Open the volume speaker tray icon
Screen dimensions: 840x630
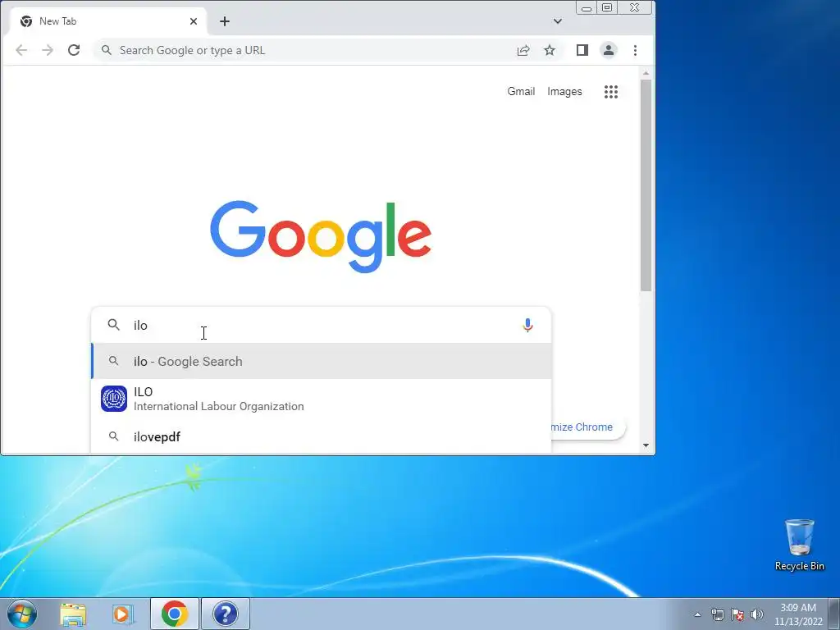pyautogui.click(x=757, y=614)
